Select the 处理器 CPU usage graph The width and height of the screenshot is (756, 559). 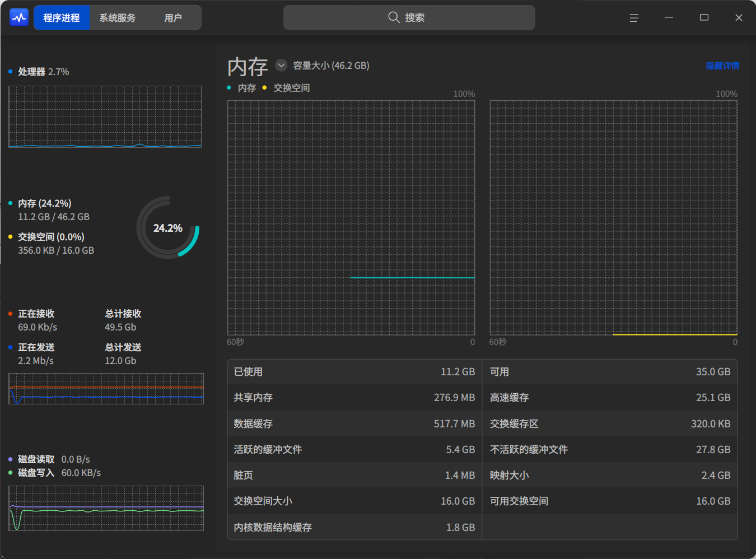(105, 117)
